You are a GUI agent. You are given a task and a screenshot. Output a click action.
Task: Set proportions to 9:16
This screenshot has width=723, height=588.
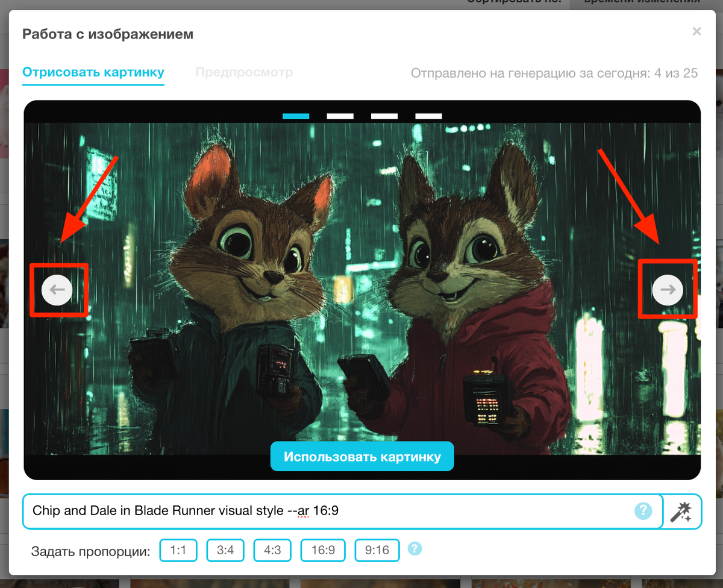[x=377, y=550]
